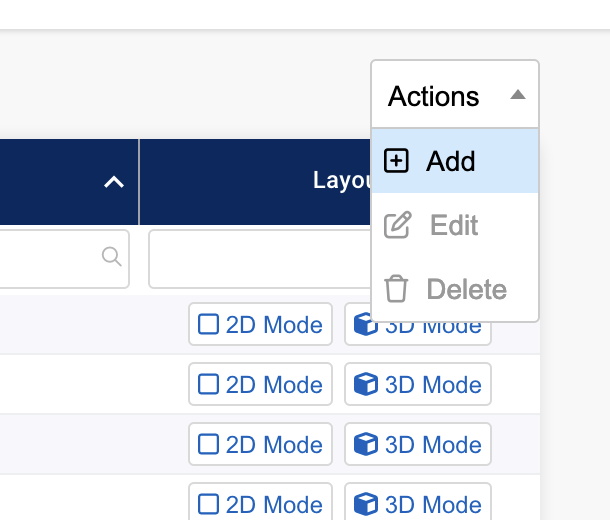
Task: Toggle sort using the header chevron arrow
Action: pos(114,182)
